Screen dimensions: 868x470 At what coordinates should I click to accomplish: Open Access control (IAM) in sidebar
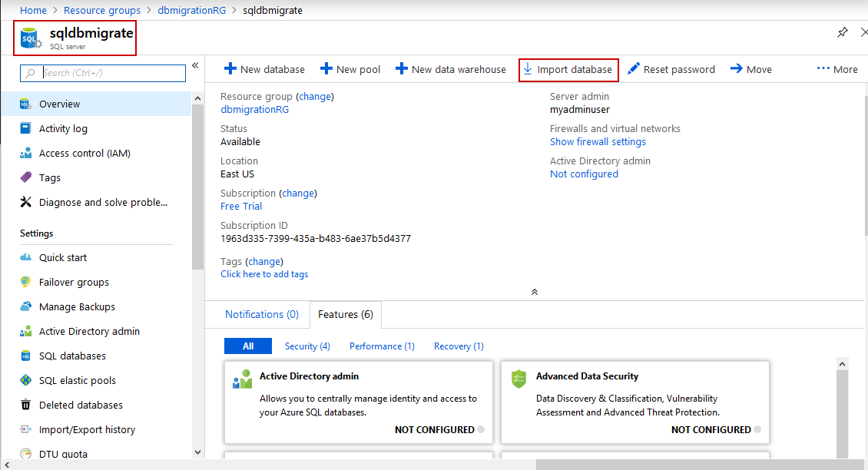84,153
